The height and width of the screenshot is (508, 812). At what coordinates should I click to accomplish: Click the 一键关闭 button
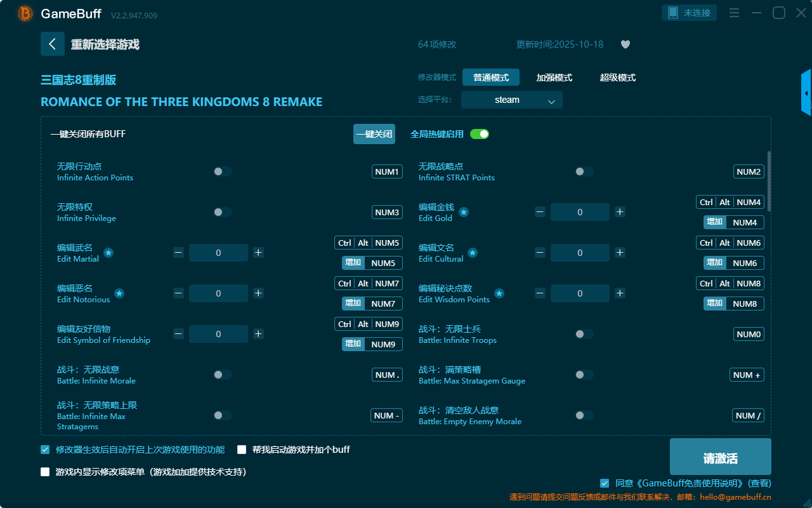(374, 134)
